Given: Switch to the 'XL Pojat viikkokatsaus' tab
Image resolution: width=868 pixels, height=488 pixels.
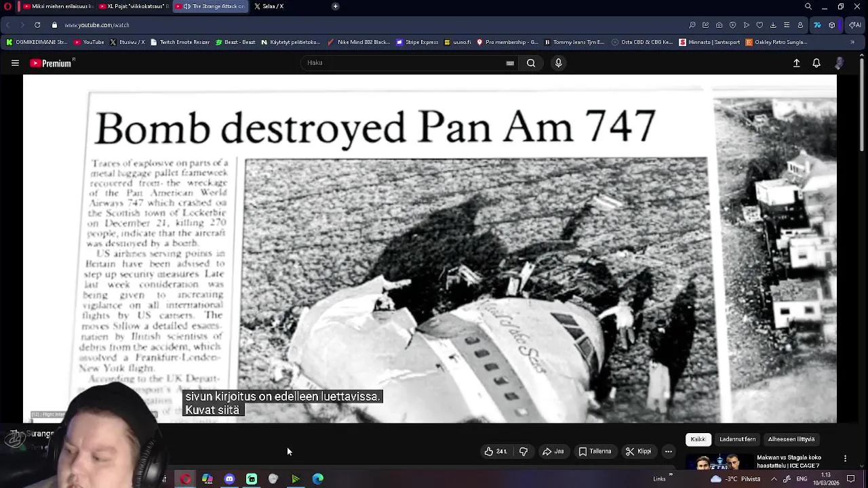Looking at the screenshot, I should (132, 6).
